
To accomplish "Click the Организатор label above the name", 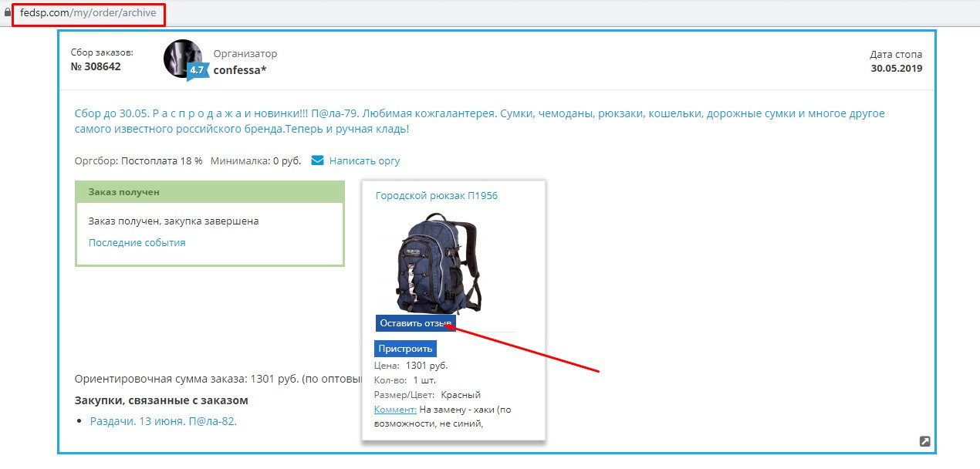I will pyautogui.click(x=245, y=53).
